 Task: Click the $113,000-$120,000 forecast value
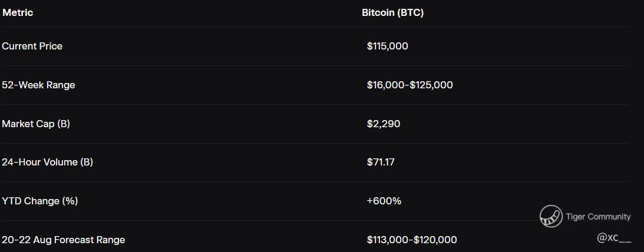[x=411, y=240]
